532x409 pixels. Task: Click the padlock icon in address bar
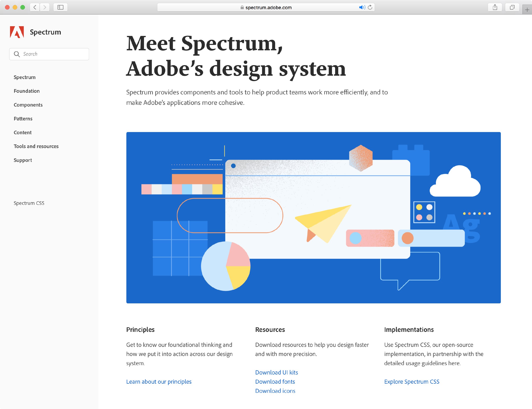click(242, 7)
